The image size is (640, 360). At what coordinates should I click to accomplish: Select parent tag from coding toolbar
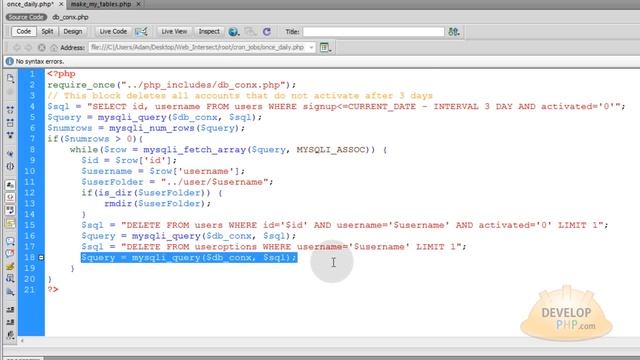coord(10,154)
